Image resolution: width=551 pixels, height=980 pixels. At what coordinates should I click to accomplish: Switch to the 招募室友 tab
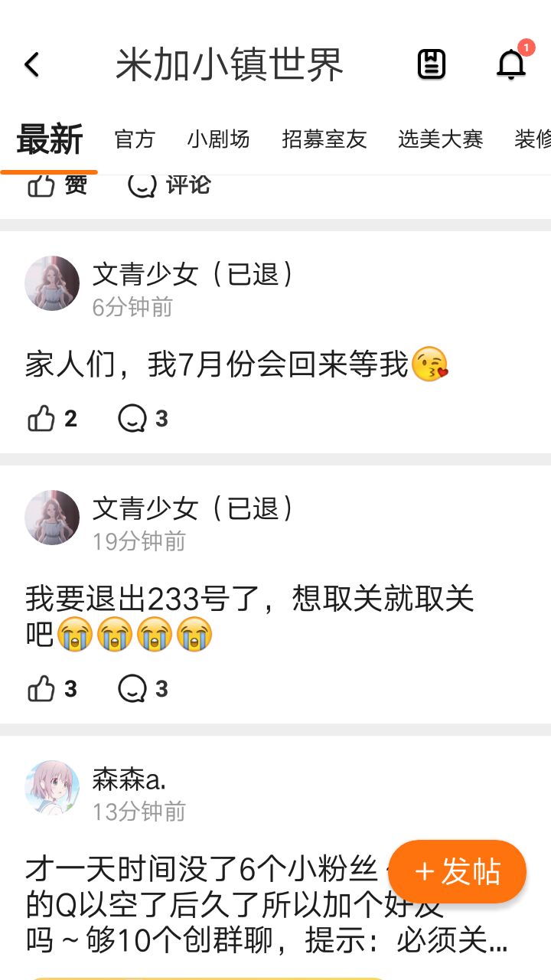point(324,139)
